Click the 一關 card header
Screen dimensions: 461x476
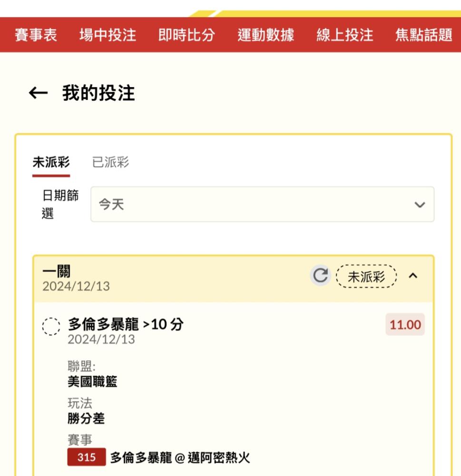[234, 278]
